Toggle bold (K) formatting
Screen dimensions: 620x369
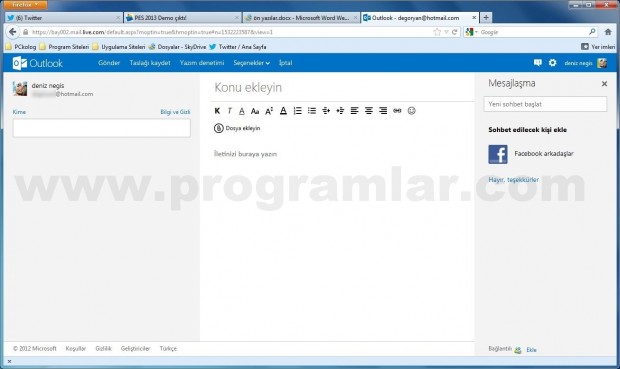pyautogui.click(x=217, y=111)
